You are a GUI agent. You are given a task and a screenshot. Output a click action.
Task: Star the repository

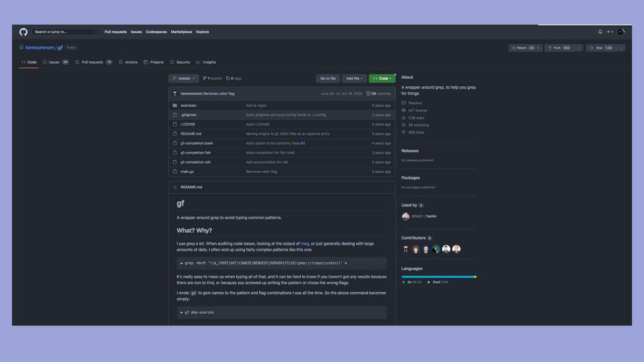(601, 48)
